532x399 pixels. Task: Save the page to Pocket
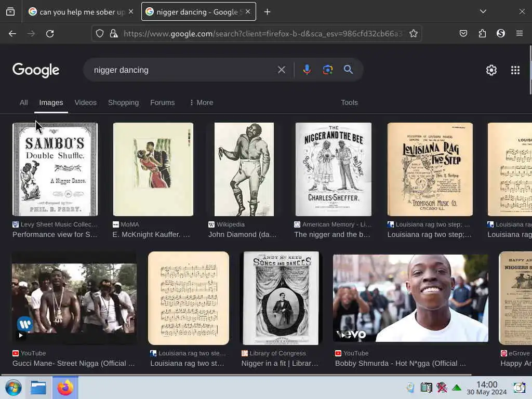coord(463,34)
